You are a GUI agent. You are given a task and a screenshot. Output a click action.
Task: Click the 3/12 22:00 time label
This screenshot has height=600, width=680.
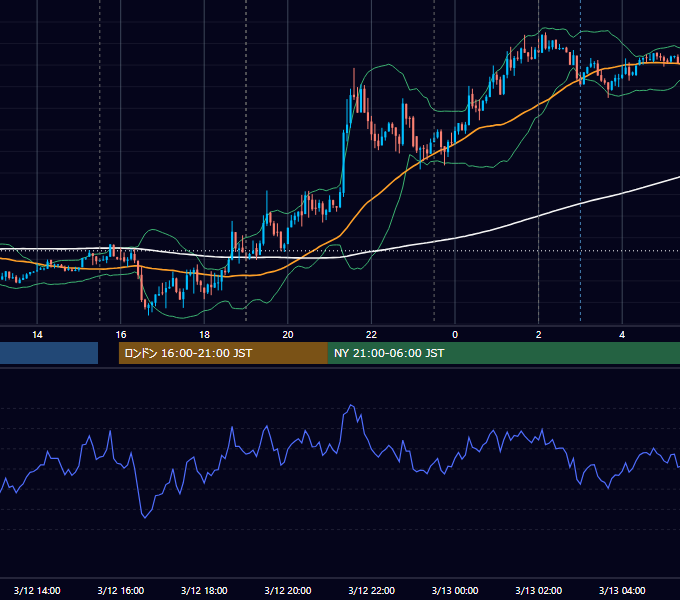point(371,590)
